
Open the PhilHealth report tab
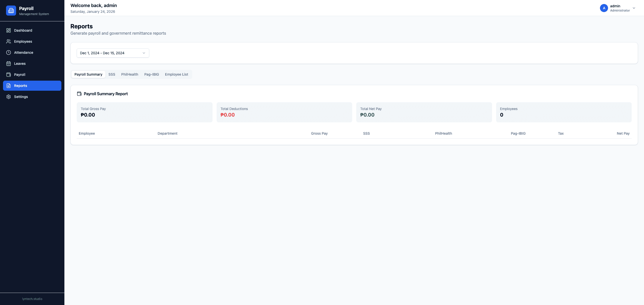point(130,74)
